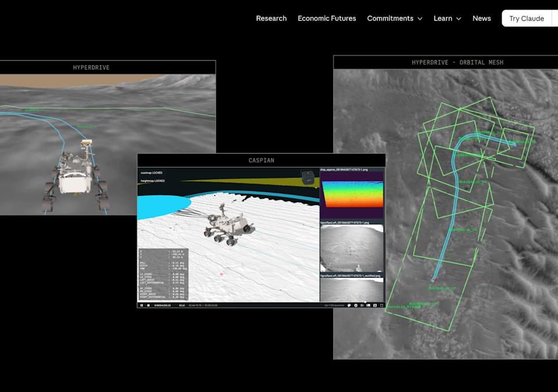The height and width of the screenshot is (392, 558).
Task: Select Research in the top navigation
Action: point(271,18)
